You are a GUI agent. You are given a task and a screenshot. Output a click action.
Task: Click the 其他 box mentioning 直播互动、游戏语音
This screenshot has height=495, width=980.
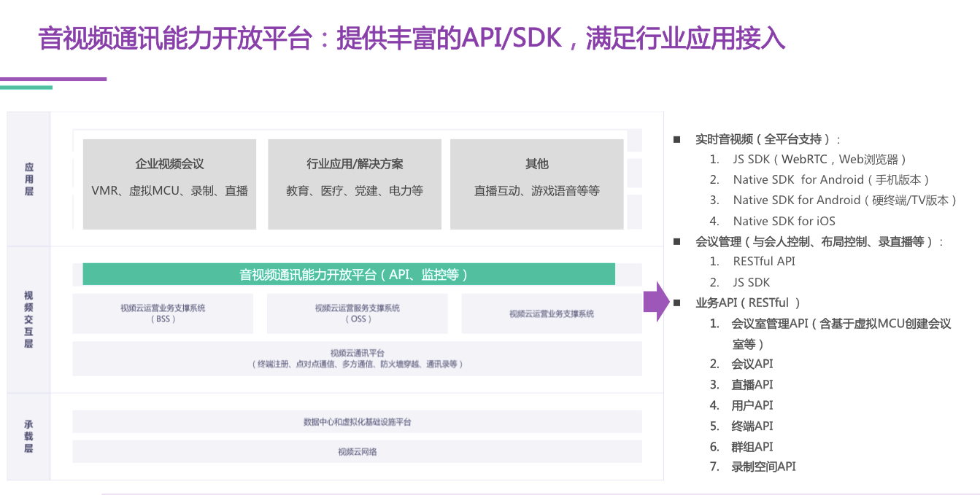[x=537, y=182]
